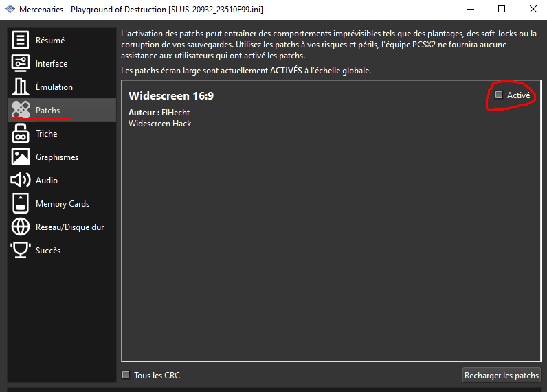Screen dimensions: 547x392
Task: Minimize the game properties window
Action: (x=471, y=10)
